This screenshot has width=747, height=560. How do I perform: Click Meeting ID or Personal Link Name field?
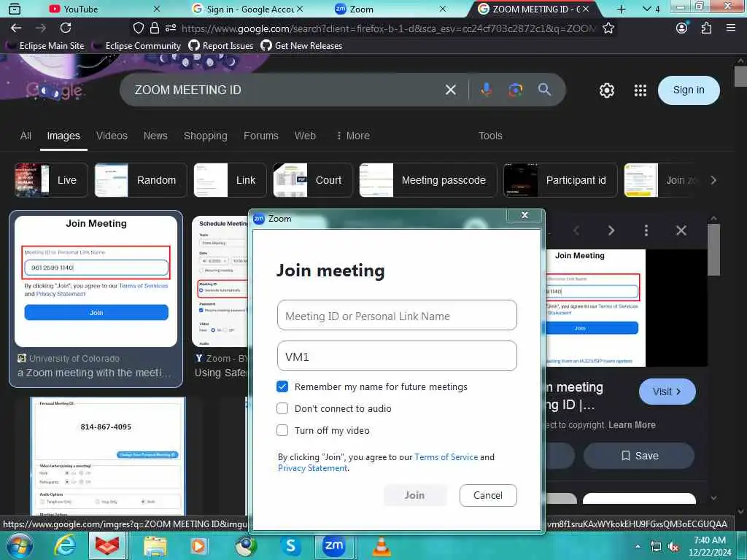click(397, 315)
